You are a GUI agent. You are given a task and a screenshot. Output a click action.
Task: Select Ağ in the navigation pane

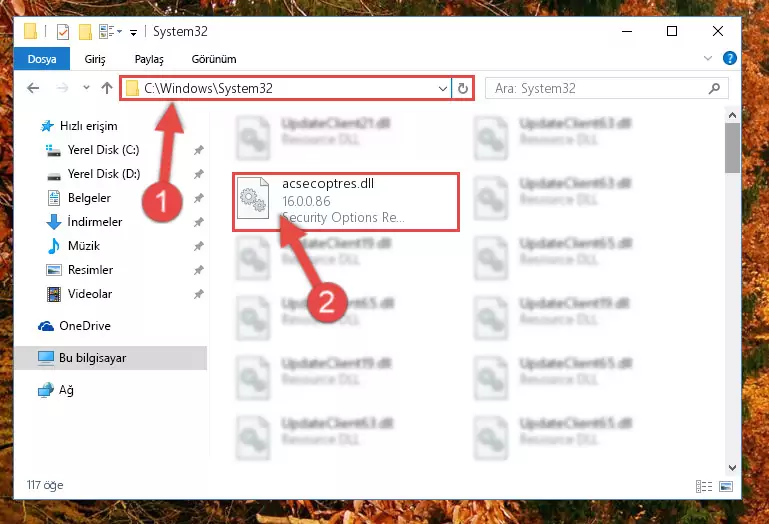tap(66, 391)
